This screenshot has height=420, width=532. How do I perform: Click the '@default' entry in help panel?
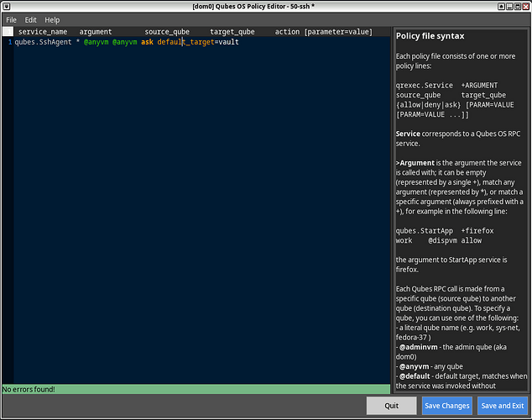click(415, 376)
